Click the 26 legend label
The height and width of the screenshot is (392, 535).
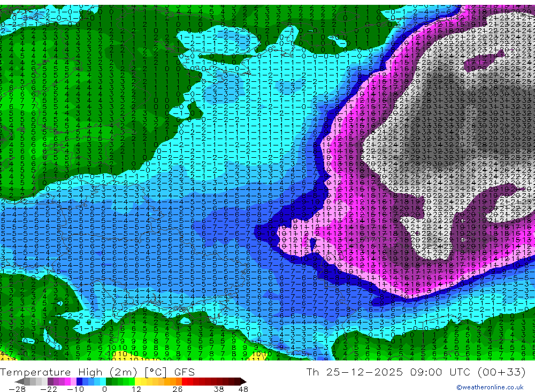[x=178, y=389]
